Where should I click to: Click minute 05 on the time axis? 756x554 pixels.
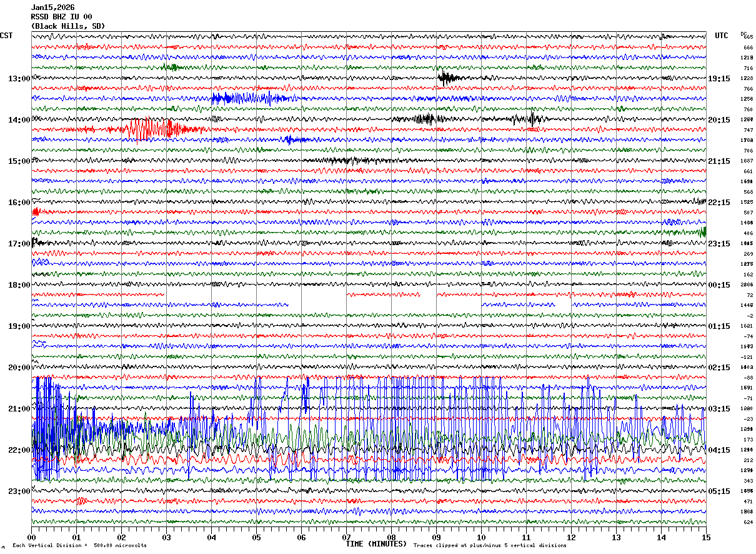[256, 537]
